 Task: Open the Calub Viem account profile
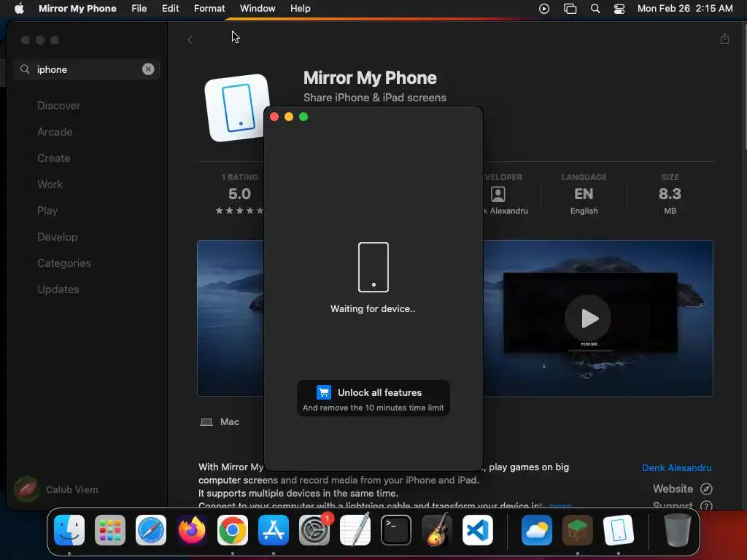click(x=56, y=489)
